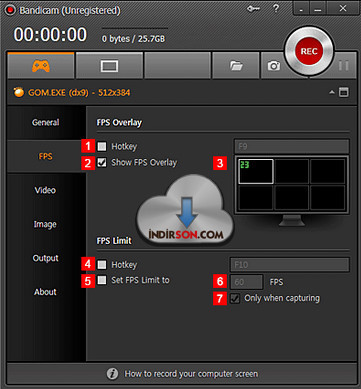This screenshot has height=389, width=361.
Task: Open the Output settings tab
Action: pyautogui.click(x=45, y=258)
